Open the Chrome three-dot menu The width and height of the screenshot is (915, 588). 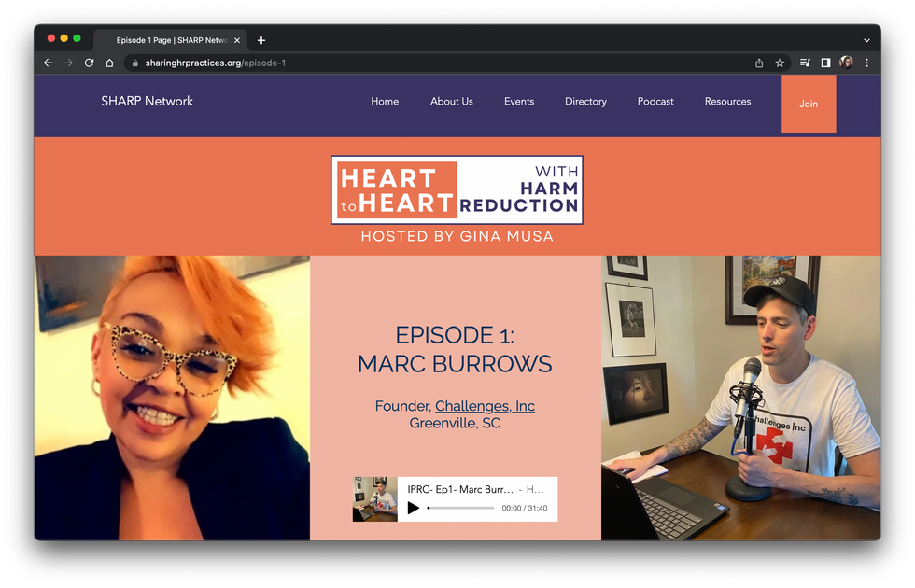pos(866,63)
